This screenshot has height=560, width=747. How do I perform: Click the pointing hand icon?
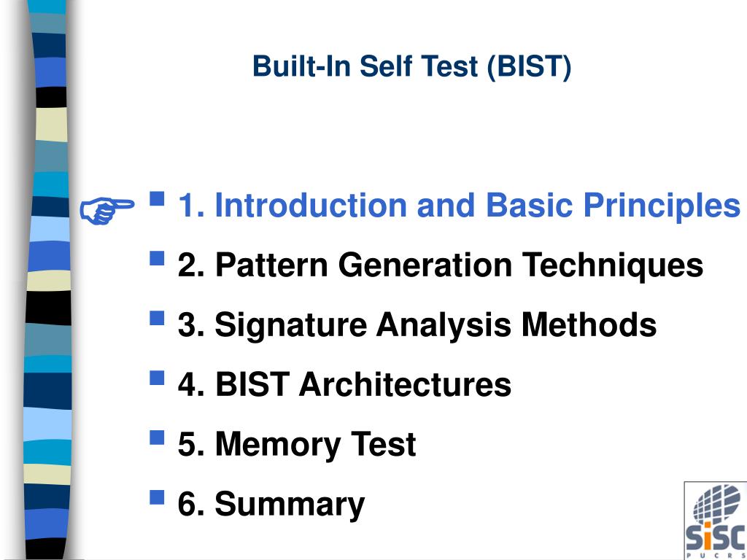click(107, 210)
